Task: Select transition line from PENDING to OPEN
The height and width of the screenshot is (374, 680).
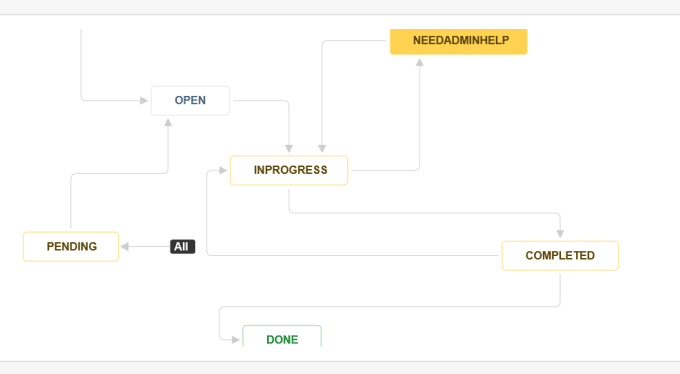Action: pos(119,174)
